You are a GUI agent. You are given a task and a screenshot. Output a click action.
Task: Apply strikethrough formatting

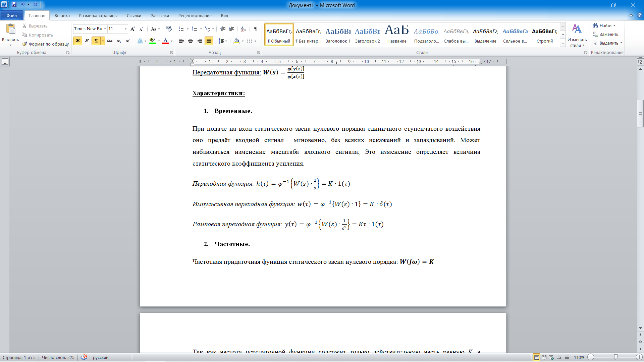[x=110, y=41]
